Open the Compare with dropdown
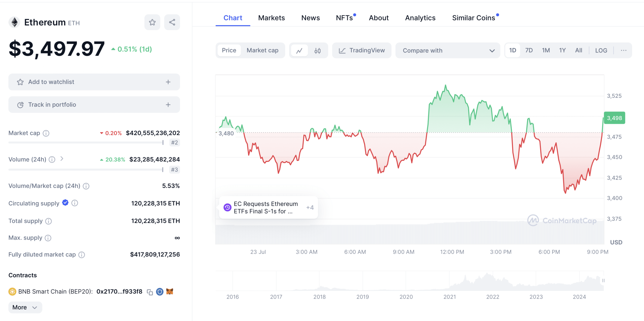The image size is (644, 321). (x=448, y=50)
